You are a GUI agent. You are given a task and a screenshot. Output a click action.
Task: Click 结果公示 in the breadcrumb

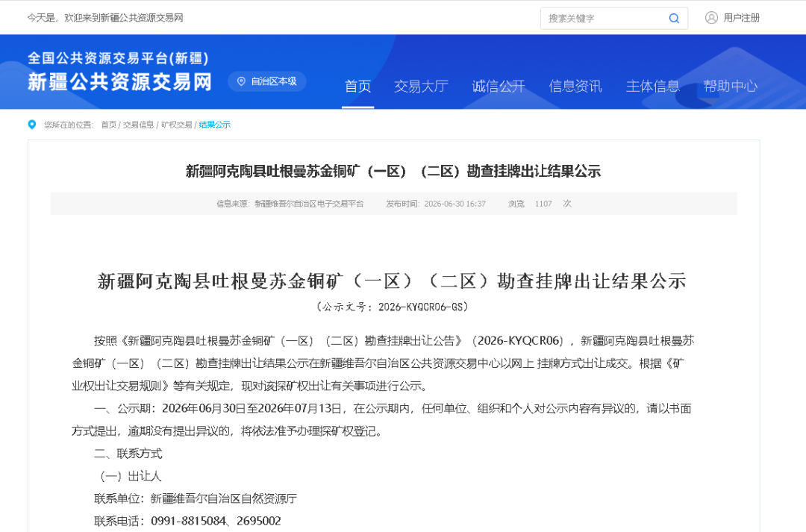[215, 125]
